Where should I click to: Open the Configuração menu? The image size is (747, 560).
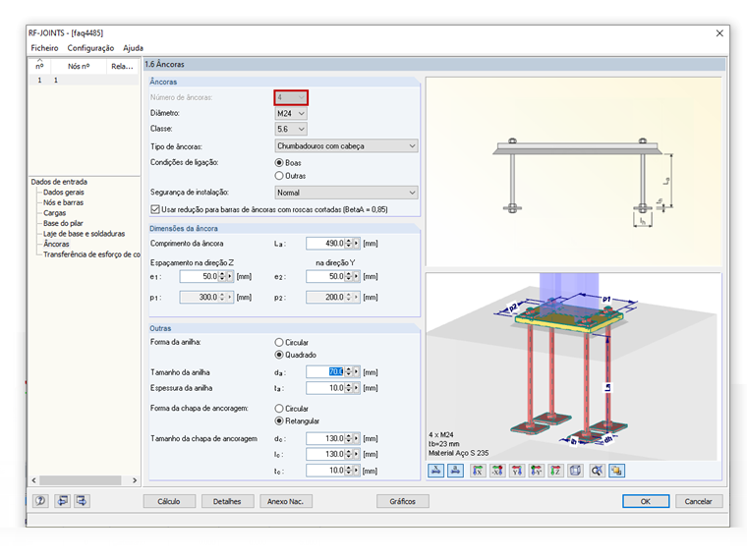[x=90, y=48]
